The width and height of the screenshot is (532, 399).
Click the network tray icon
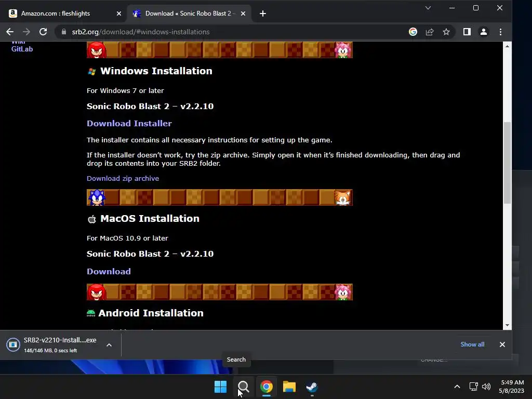tap(474, 387)
